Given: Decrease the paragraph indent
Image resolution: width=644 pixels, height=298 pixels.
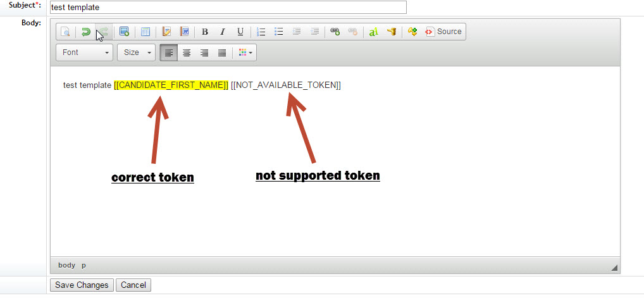Looking at the screenshot, I should [314, 32].
